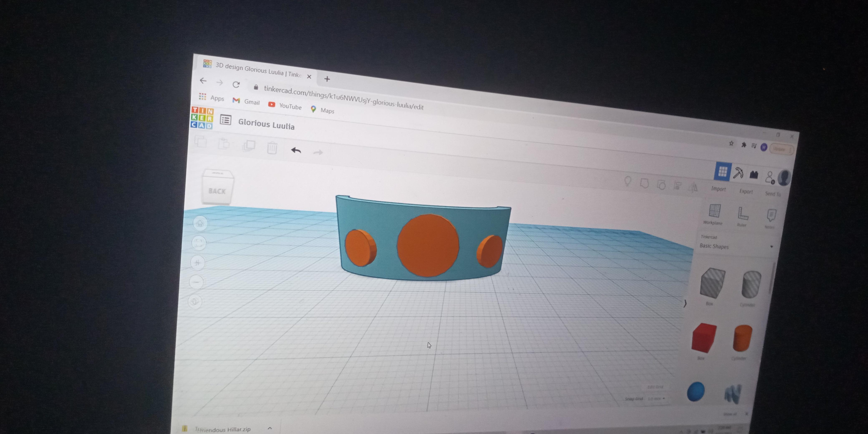
Task: Select the 3D design grid view icon
Action: click(722, 172)
